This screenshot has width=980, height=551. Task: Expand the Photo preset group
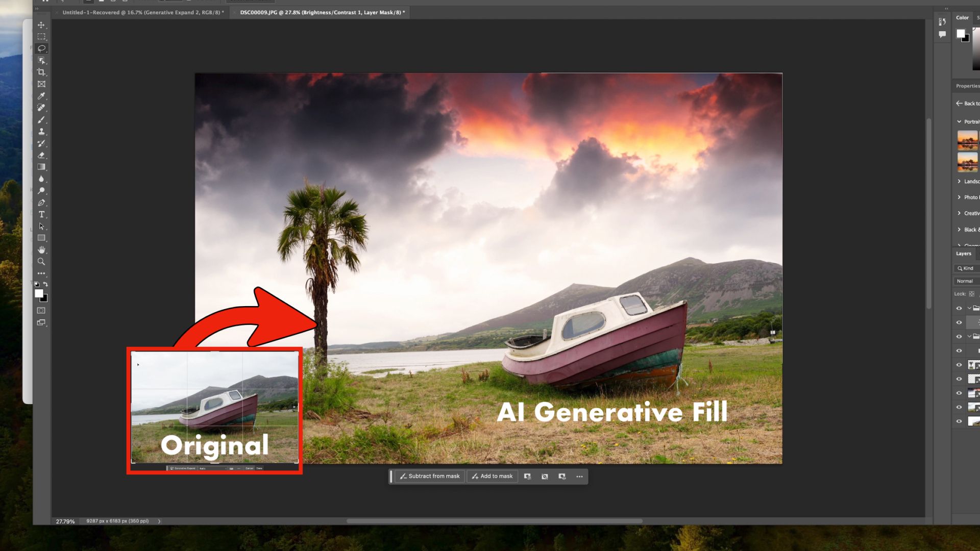[x=959, y=197]
